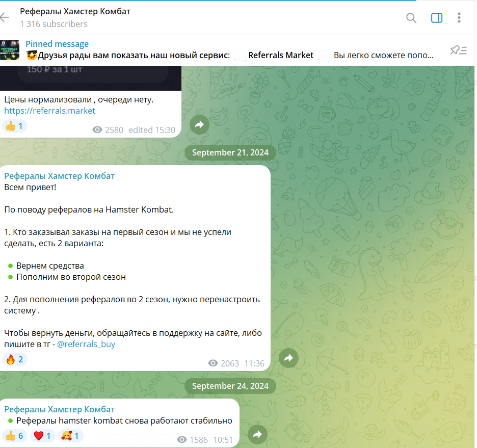Open sender name on the 'Всем привет!' post

point(59,176)
